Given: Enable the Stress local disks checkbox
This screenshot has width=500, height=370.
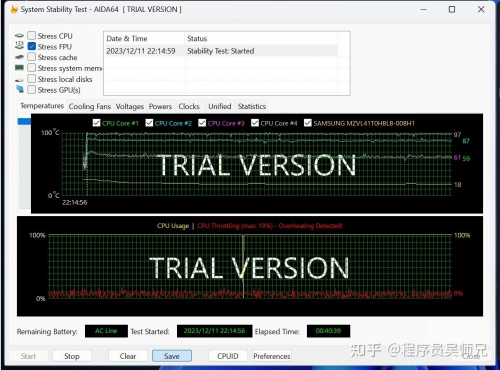Looking at the screenshot, I should pos(32,79).
